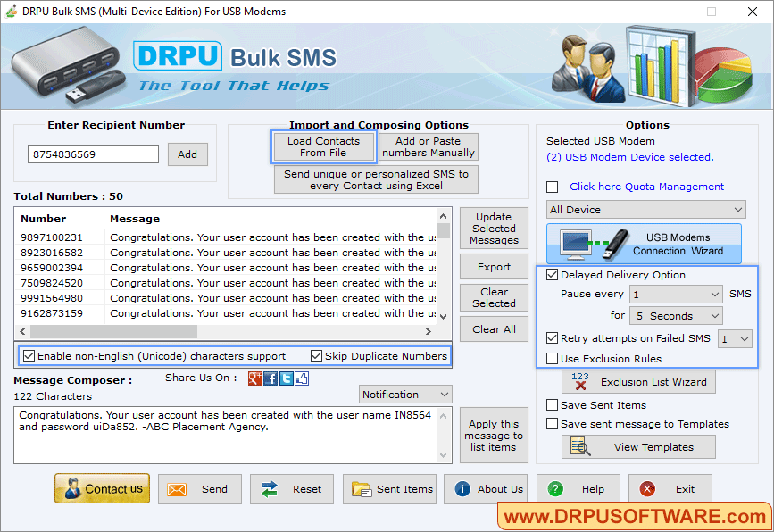
Task: Select row with number 9897100231
Action: [228, 237]
